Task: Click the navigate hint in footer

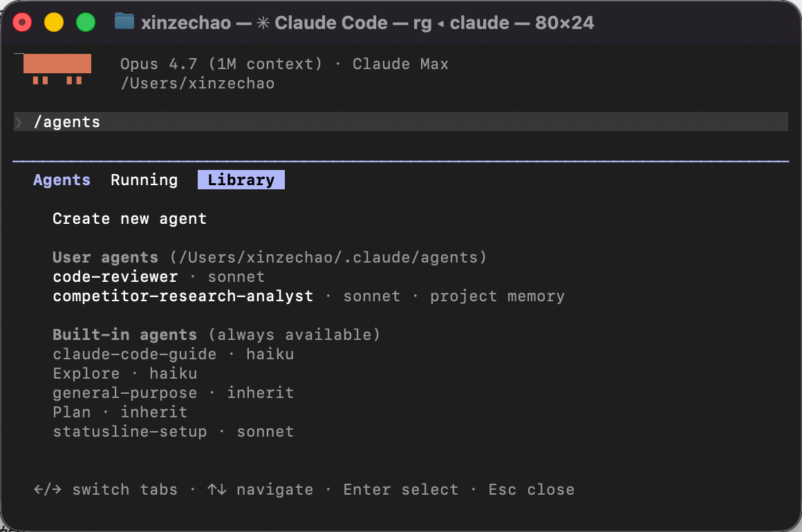Action: [274, 490]
